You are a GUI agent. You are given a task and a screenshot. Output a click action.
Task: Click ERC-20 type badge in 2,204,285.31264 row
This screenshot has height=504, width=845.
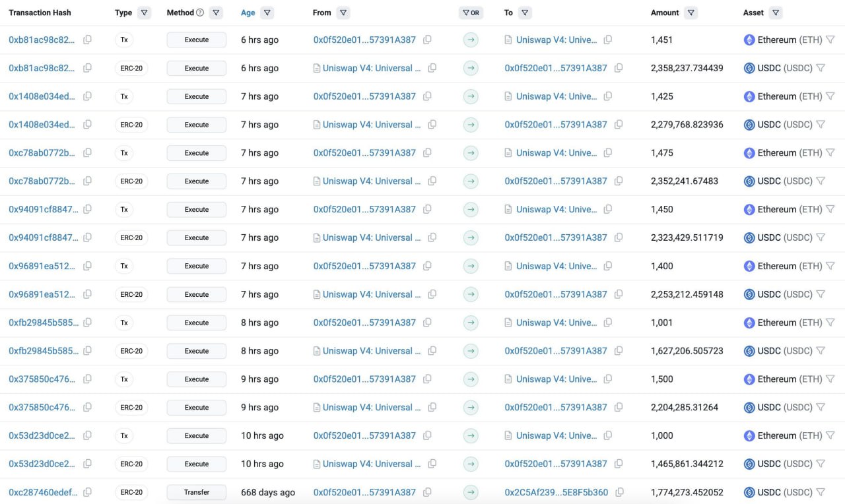coord(131,408)
